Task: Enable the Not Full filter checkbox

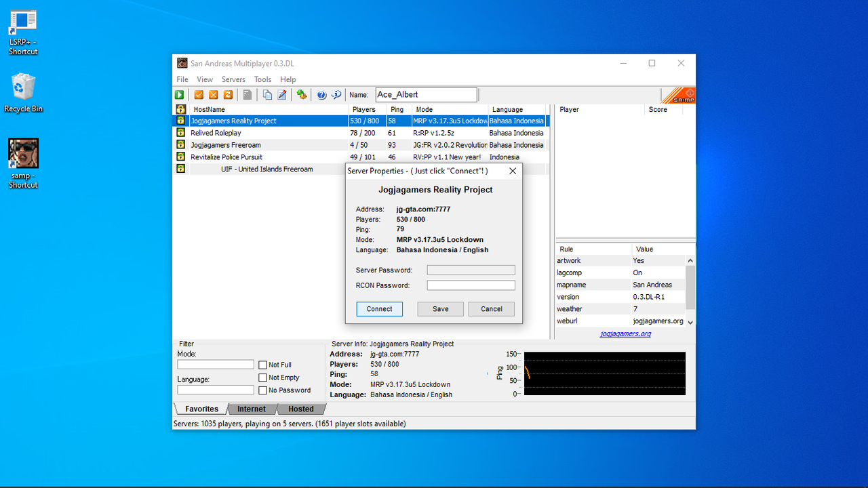Action: [262, 365]
